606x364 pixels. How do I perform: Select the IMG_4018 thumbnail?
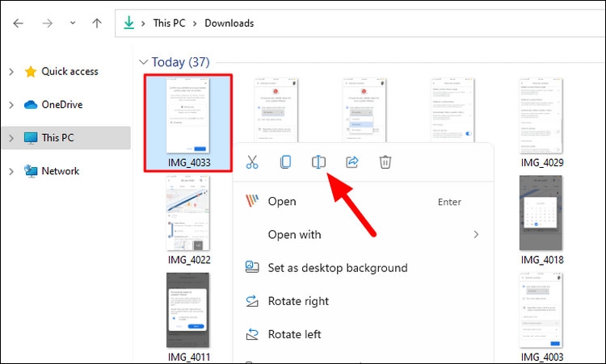click(541, 213)
